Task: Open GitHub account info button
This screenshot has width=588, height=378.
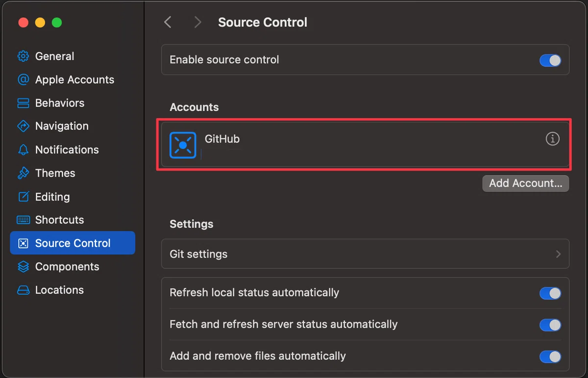Action: click(x=552, y=139)
